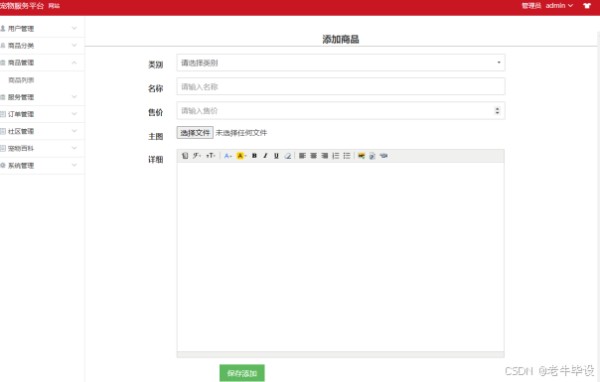Expand the 社区管理 chevron
600x382 pixels.
[74, 131]
